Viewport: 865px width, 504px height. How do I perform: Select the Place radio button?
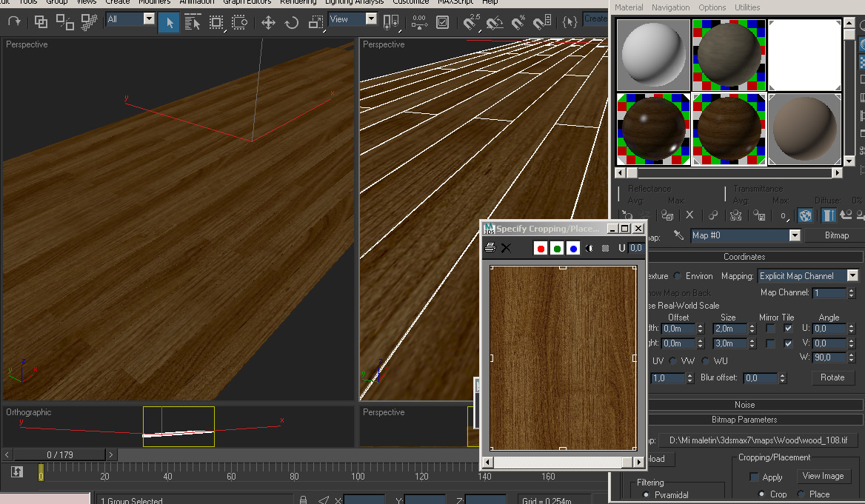click(x=801, y=494)
